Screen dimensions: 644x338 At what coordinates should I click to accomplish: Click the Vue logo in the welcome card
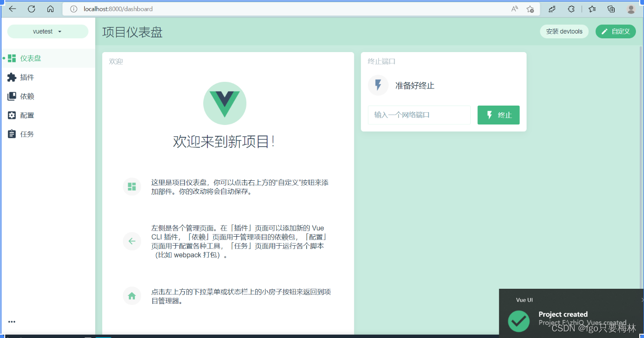(225, 103)
